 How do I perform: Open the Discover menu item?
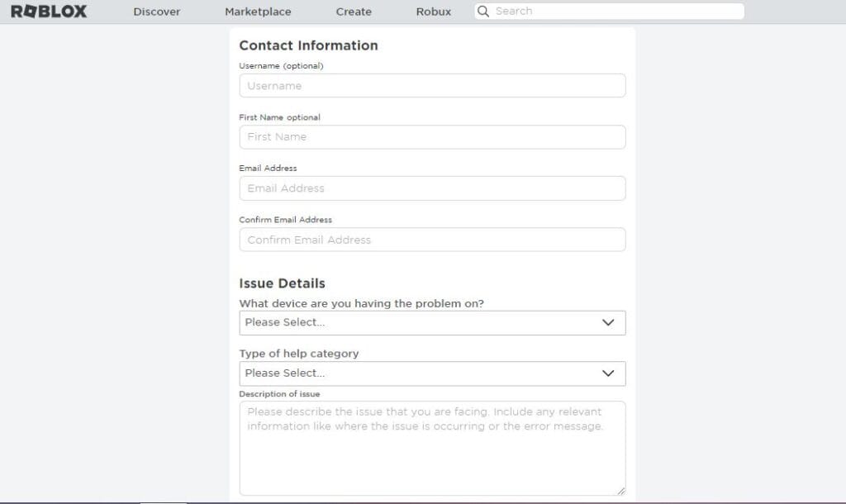point(157,12)
